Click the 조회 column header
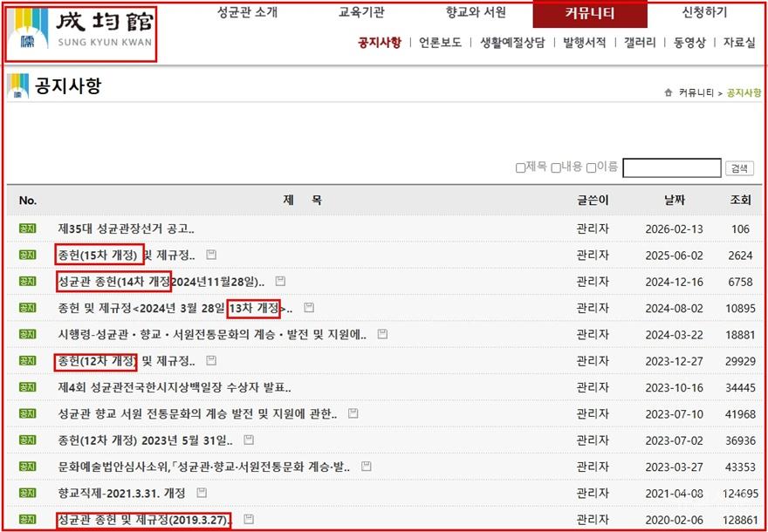Image resolution: width=768 pixels, height=532 pixels. 740,200
